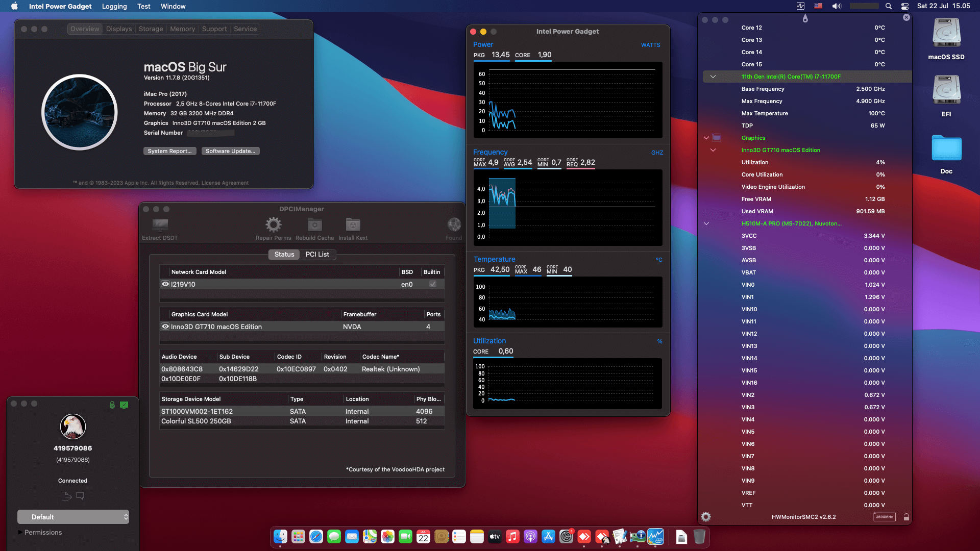The width and height of the screenshot is (980, 551).
Task: Open the Logging menu in menu bar
Action: 114,6
